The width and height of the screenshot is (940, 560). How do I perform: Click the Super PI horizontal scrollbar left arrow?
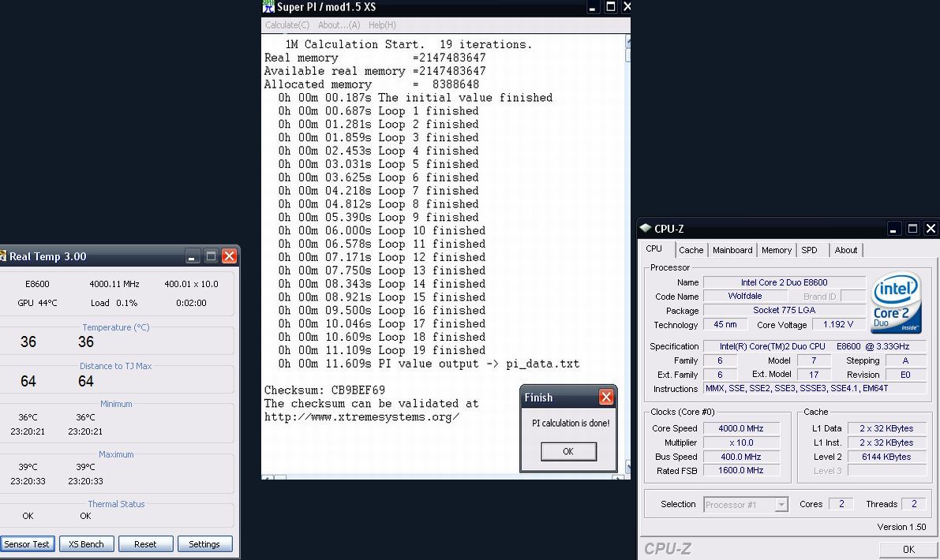(268, 477)
